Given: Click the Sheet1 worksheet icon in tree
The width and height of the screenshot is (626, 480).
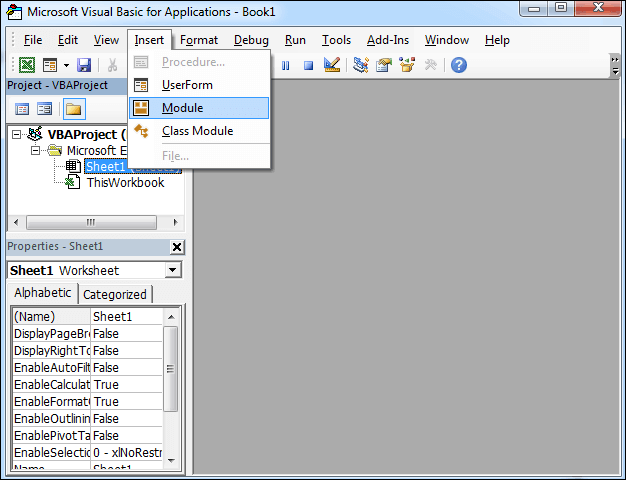Looking at the screenshot, I should pyautogui.click(x=73, y=166).
